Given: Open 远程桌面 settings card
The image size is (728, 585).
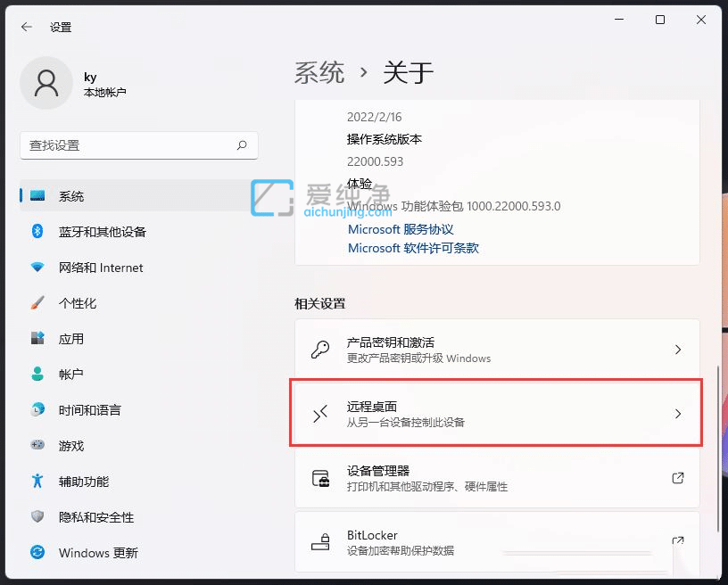Looking at the screenshot, I should point(497,414).
